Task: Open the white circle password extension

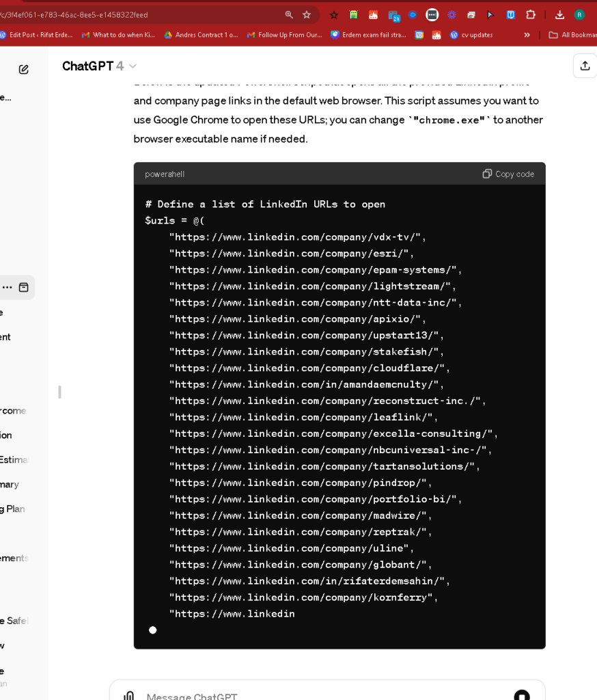Action: [x=432, y=15]
